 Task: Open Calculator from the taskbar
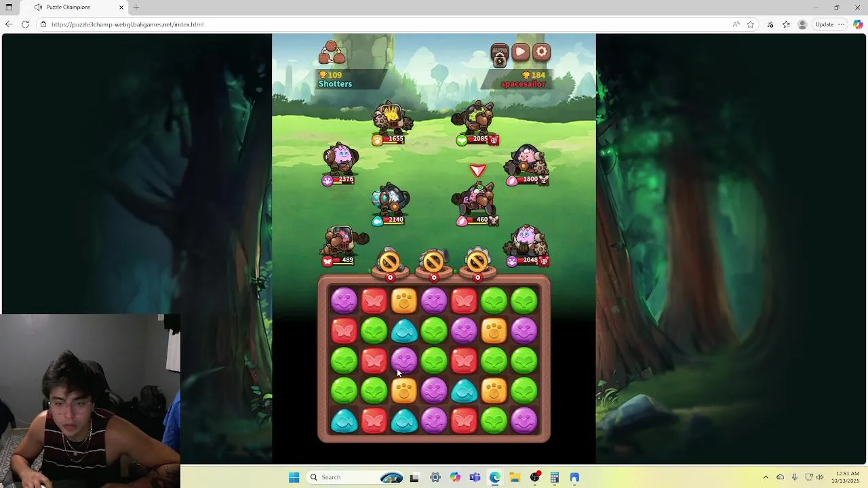555,477
